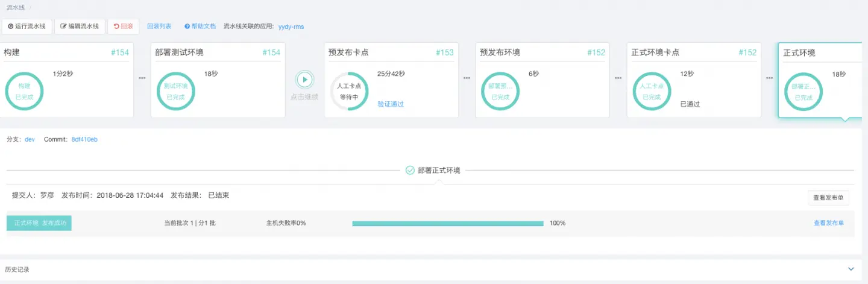
Task: Click the 部署预... 已完成 circle
Action: pos(500,92)
